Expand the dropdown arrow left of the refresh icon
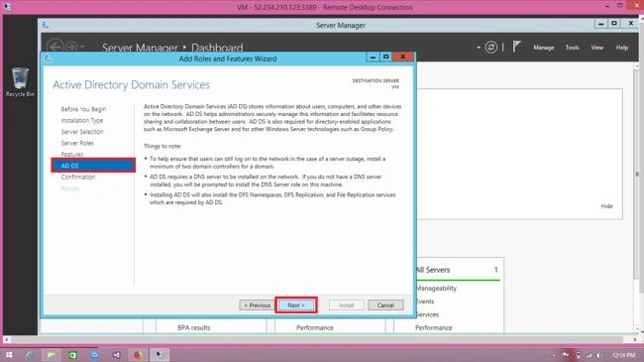This screenshot has width=644, height=362. click(x=479, y=48)
